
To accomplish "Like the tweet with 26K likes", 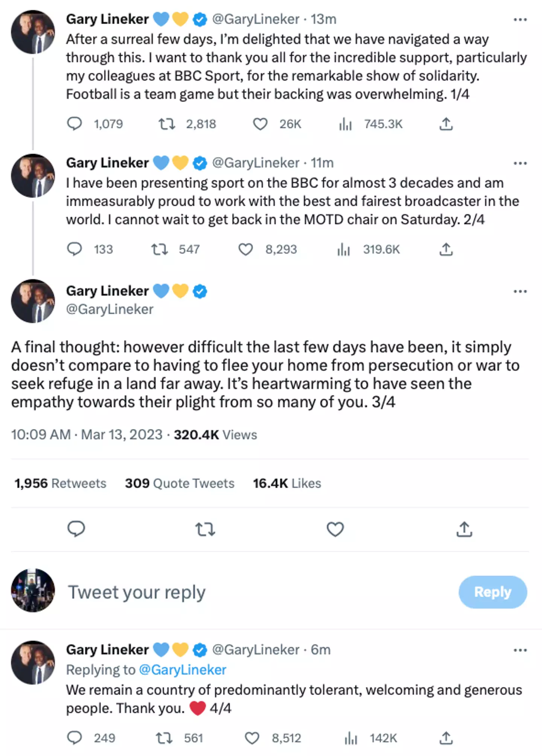I will pyautogui.click(x=260, y=124).
